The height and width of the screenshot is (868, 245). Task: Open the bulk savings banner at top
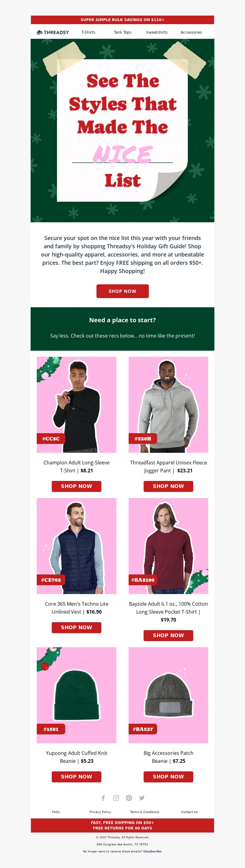[x=123, y=20]
